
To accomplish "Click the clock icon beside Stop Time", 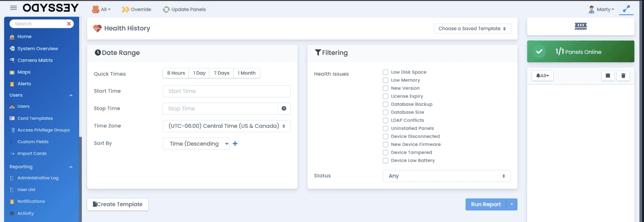I will tap(284, 108).
